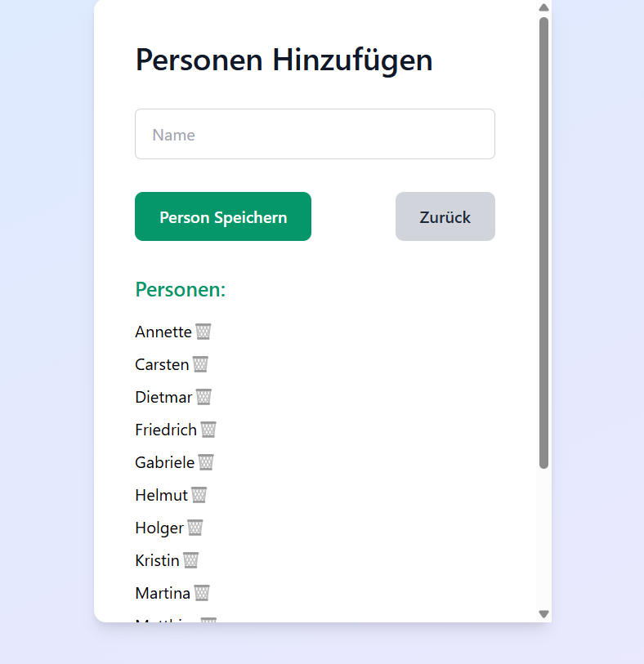Click the Zurück button

pyautogui.click(x=445, y=216)
